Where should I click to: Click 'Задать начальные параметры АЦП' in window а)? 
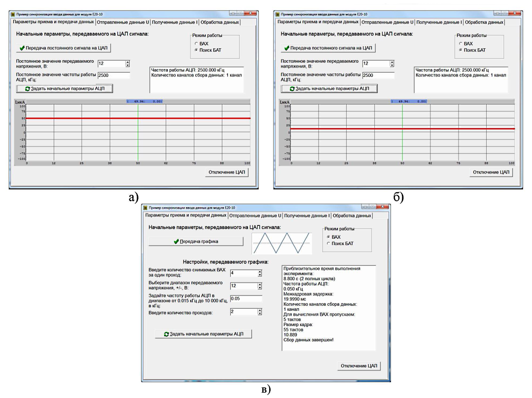pos(65,89)
